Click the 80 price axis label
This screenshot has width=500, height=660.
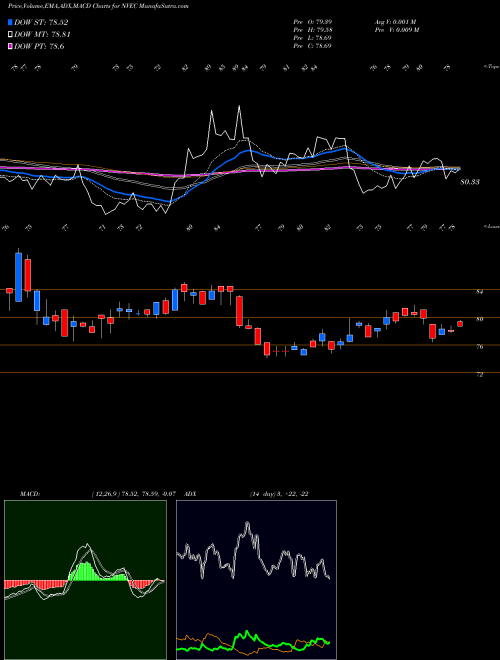(x=479, y=319)
